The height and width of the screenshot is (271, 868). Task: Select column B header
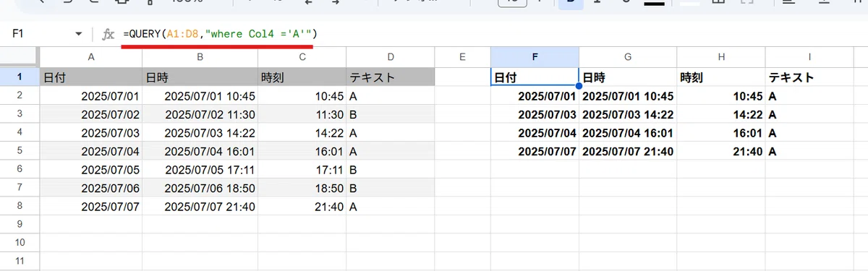(200, 57)
